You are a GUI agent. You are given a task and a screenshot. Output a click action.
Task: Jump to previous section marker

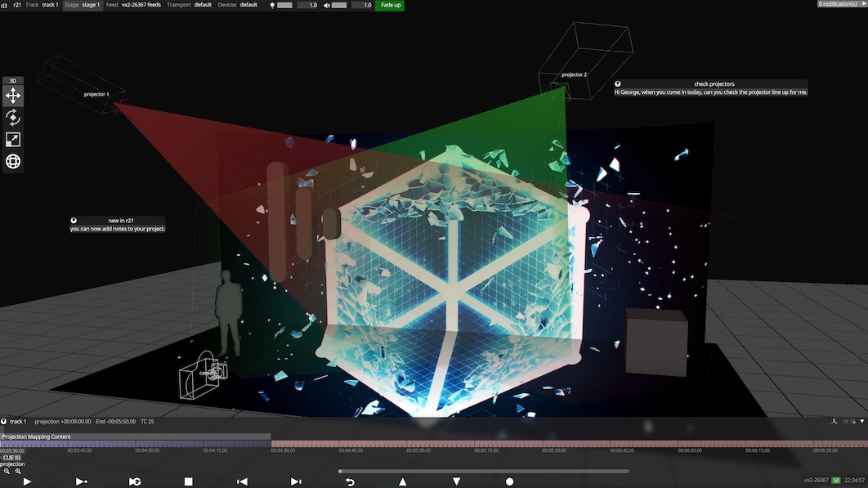tap(242, 481)
